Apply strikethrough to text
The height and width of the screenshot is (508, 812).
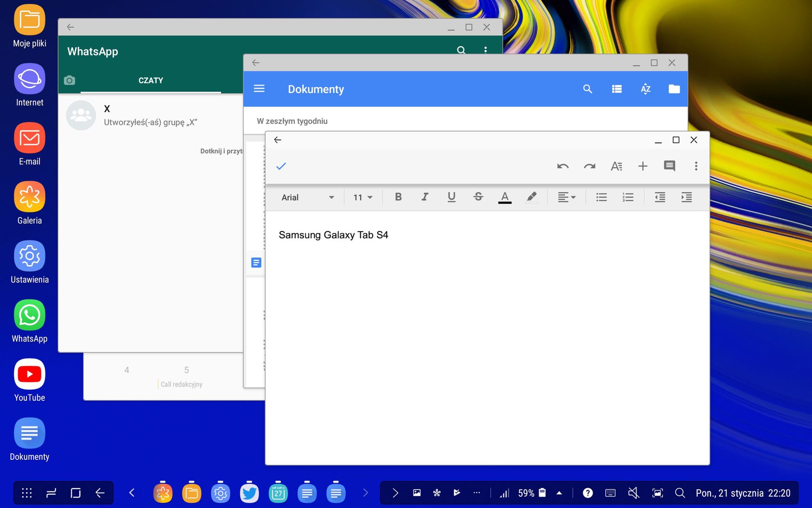coord(478,197)
